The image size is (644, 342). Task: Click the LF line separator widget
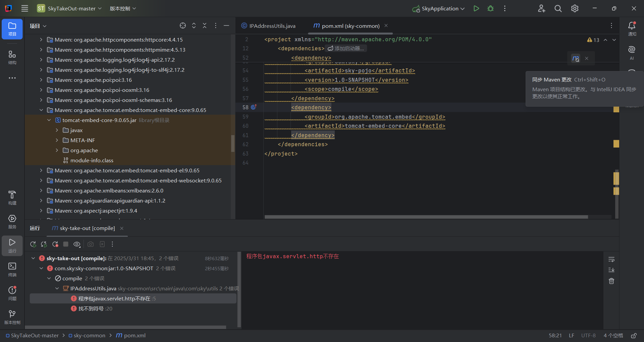(572, 336)
